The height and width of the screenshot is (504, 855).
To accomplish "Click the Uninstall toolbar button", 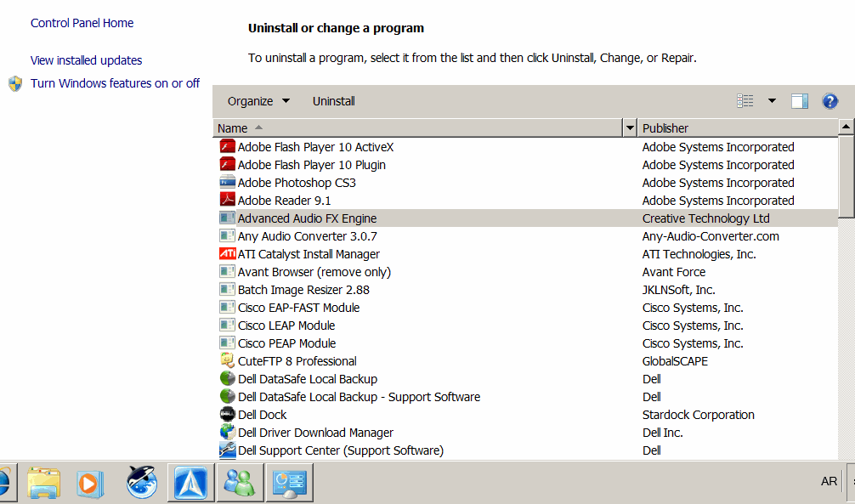I will [x=334, y=101].
